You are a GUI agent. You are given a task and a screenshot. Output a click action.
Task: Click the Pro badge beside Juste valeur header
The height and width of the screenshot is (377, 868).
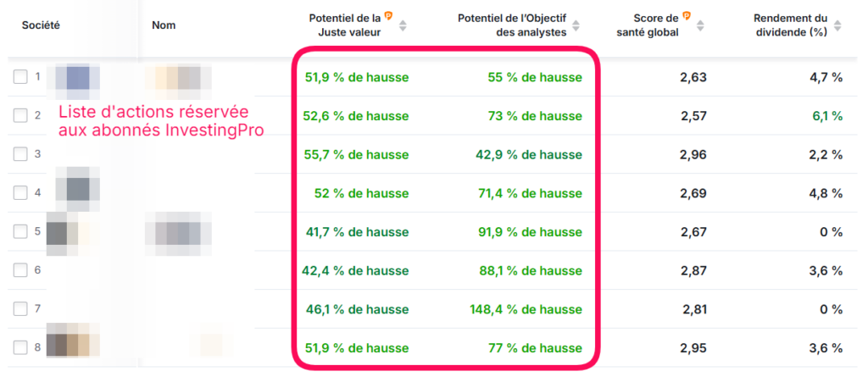click(388, 15)
